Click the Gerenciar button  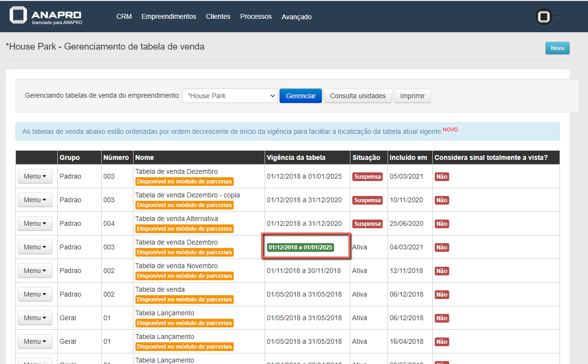click(301, 96)
